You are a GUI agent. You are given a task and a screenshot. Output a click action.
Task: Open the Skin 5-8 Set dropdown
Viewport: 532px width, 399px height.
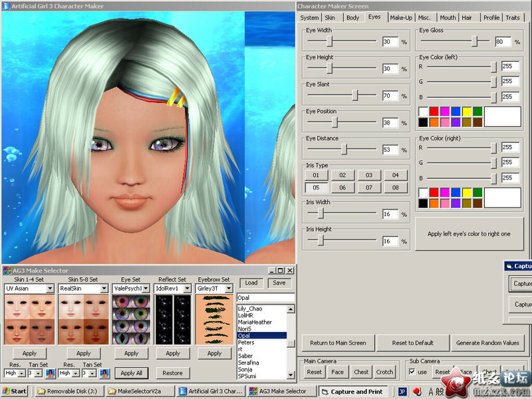[104, 289]
